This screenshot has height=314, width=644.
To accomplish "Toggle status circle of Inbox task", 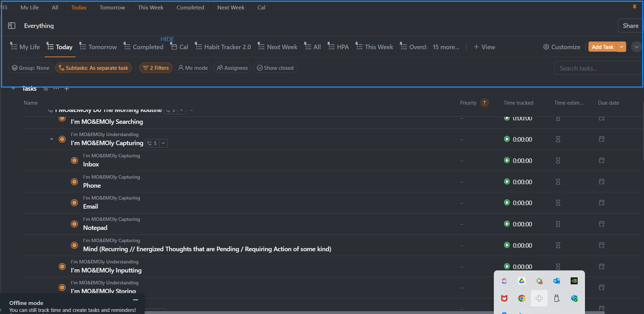I will point(74,160).
